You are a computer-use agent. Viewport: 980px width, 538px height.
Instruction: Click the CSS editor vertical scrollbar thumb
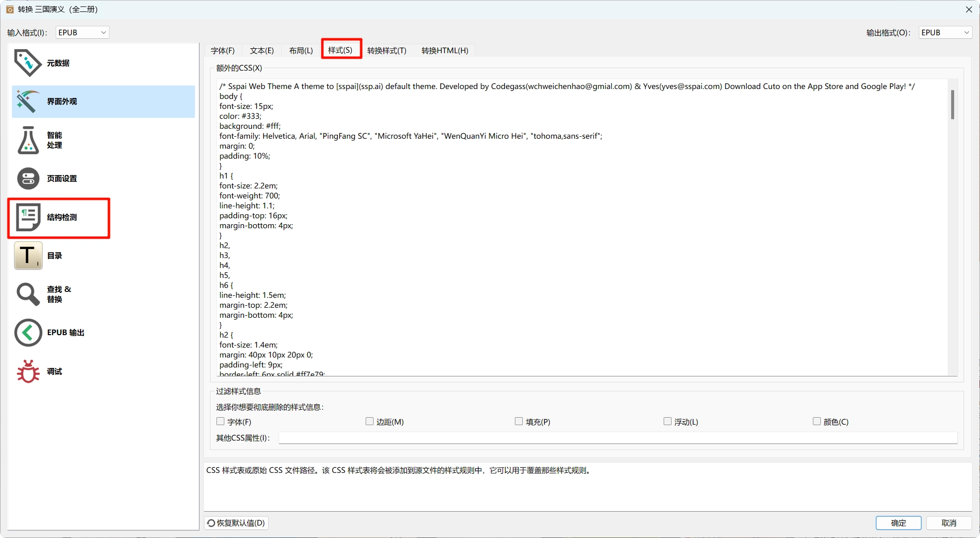[x=952, y=104]
